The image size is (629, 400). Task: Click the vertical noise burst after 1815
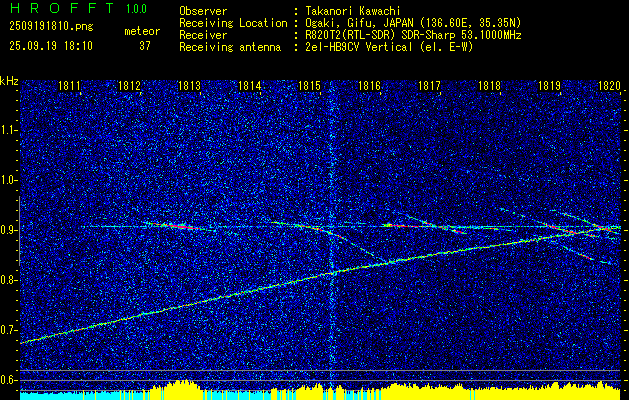[x=331, y=237]
